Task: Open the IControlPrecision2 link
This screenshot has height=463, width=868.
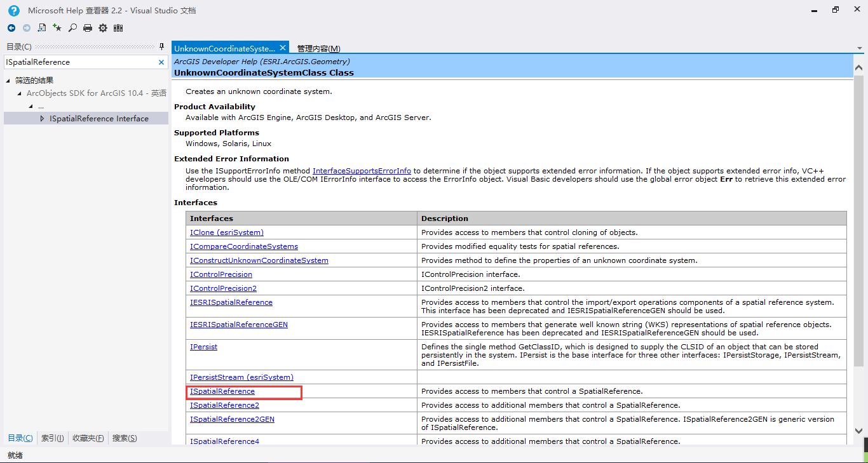Action: click(x=223, y=288)
